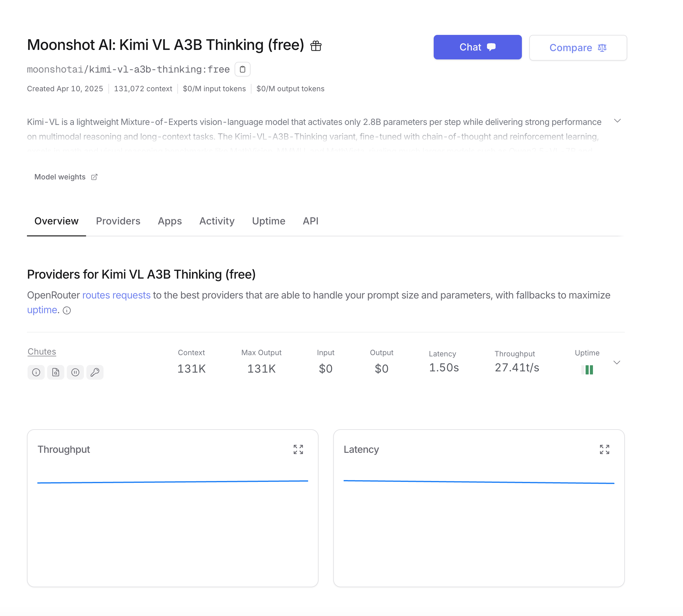The height and width of the screenshot is (616, 683).
Task: Click the Throughput chart line
Action: coord(173,482)
